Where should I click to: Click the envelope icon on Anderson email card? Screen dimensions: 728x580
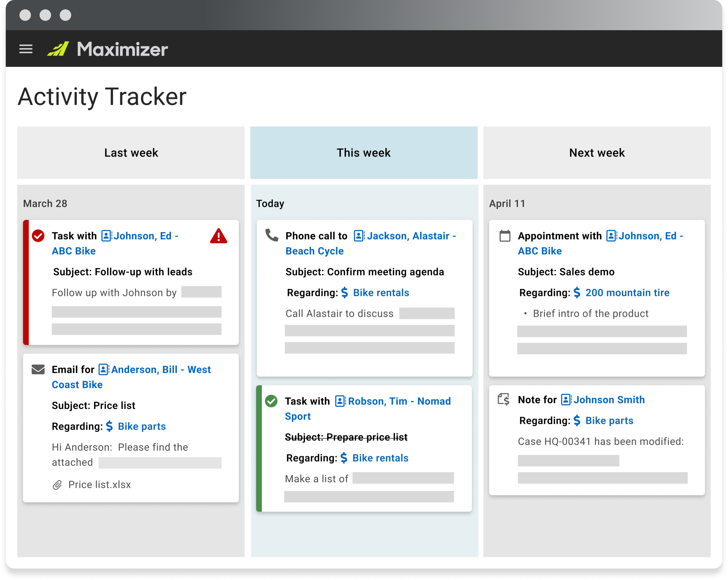click(x=38, y=369)
